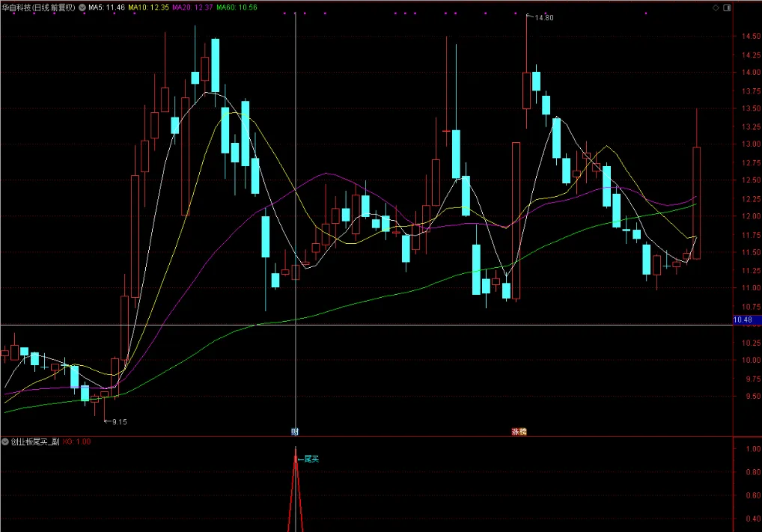Click the 14.50 price axis label
The image size is (762, 532).
tap(751, 37)
